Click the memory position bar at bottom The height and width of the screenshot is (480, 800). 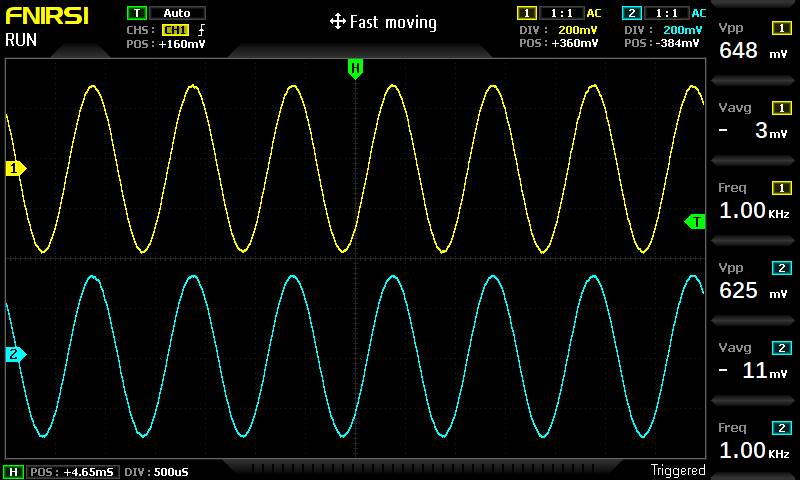[422, 468]
